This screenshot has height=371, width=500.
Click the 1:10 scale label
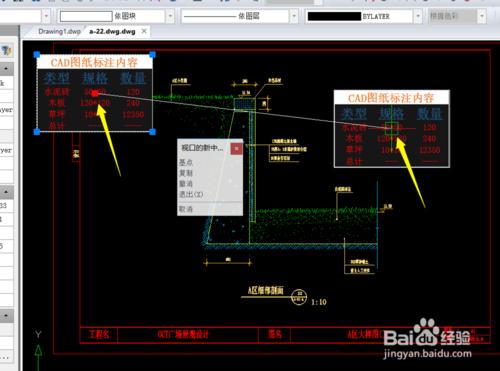[x=319, y=302]
